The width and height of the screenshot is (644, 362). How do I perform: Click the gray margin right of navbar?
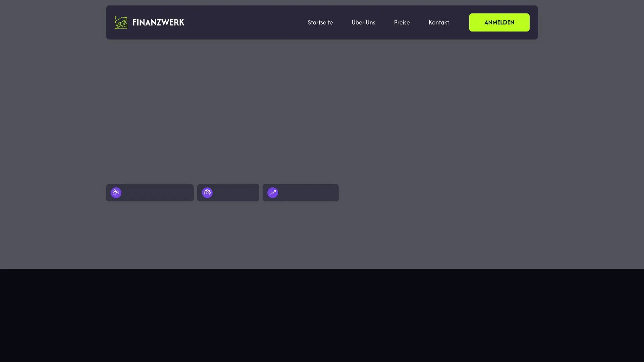click(590, 22)
